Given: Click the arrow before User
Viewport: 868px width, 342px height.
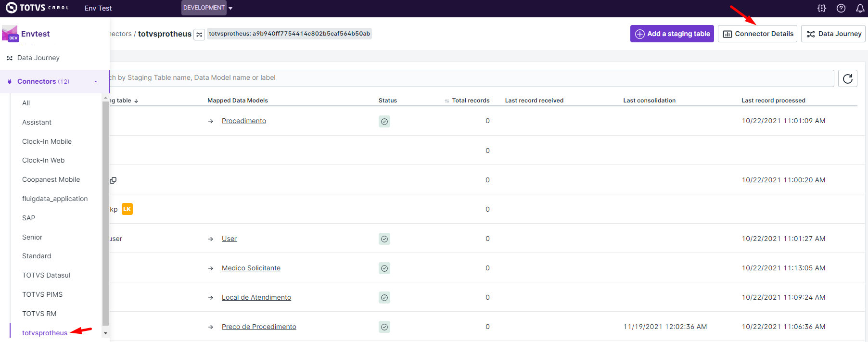Looking at the screenshot, I should pos(211,239).
